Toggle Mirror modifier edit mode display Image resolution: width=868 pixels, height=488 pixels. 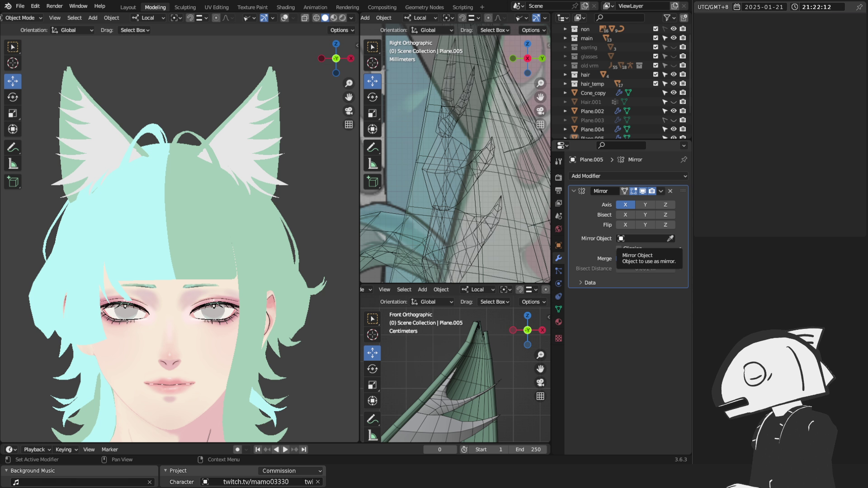point(633,191)
